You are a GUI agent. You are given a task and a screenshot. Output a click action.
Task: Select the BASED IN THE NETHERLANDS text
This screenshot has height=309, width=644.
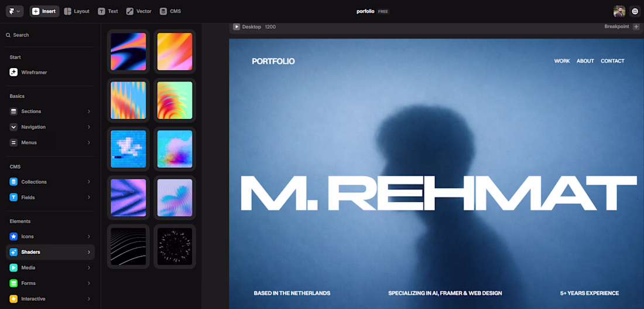[292, 293]
